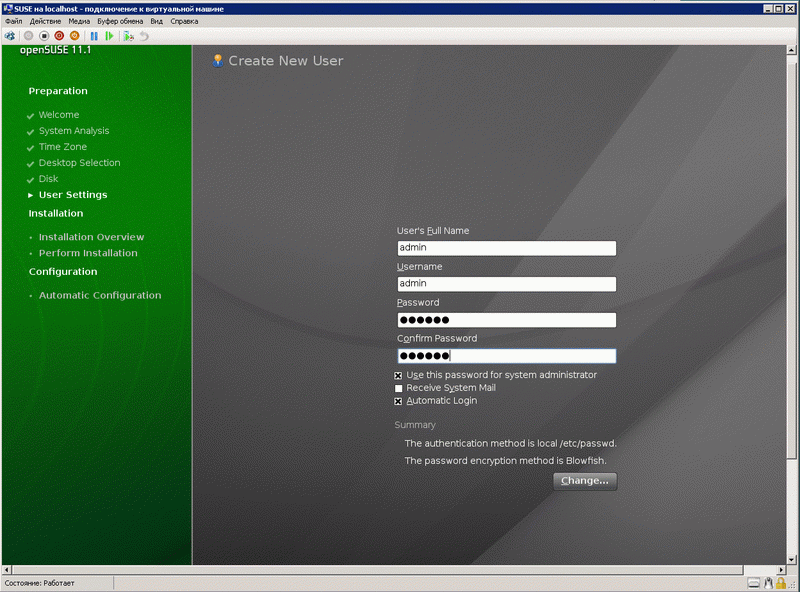Click the user icon beside Create New User
The height and width of the screenshot is (592, 800).
coord(218,61)
